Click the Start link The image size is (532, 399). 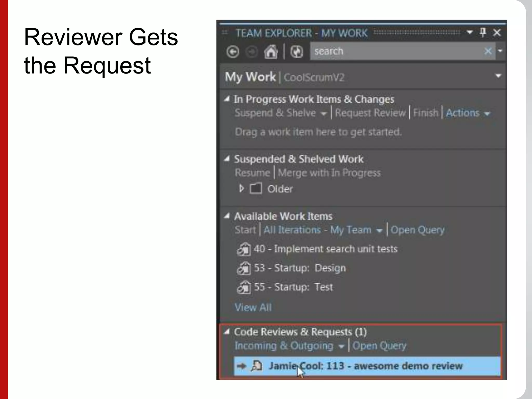coord(245,230)
